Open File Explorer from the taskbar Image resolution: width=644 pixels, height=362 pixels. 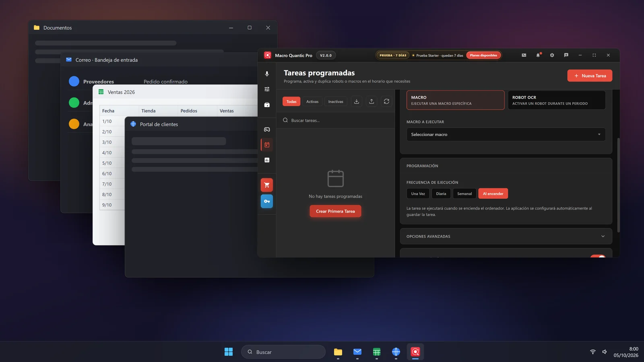338,352
